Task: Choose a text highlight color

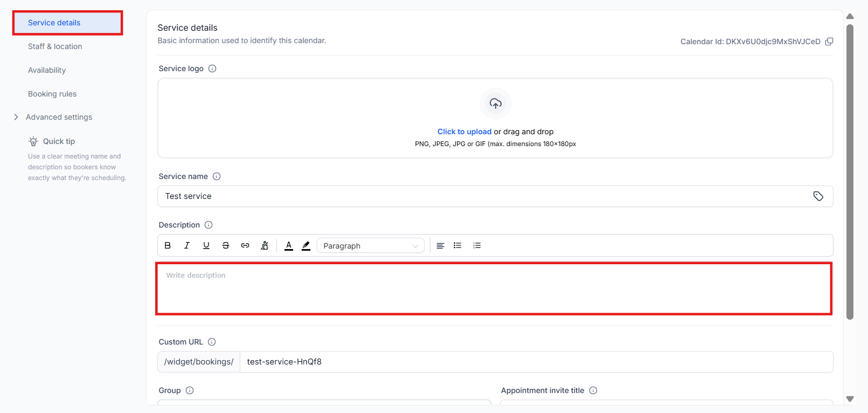Action: click(x=306, y=245)
